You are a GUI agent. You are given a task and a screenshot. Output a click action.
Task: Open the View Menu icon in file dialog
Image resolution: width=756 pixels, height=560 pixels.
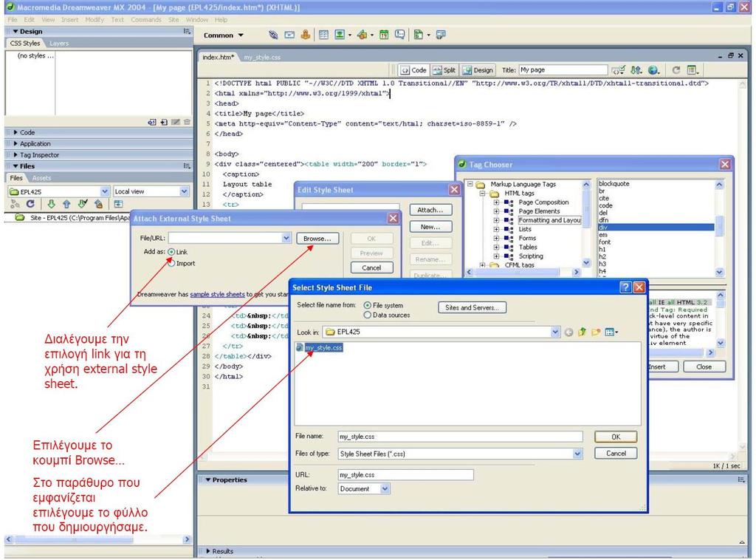pos(611,332)
